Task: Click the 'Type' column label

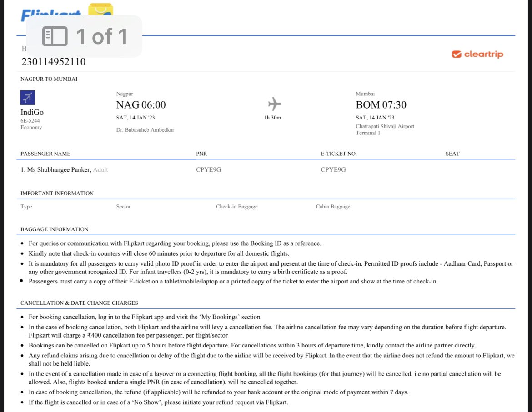Action: pos(26,207)
